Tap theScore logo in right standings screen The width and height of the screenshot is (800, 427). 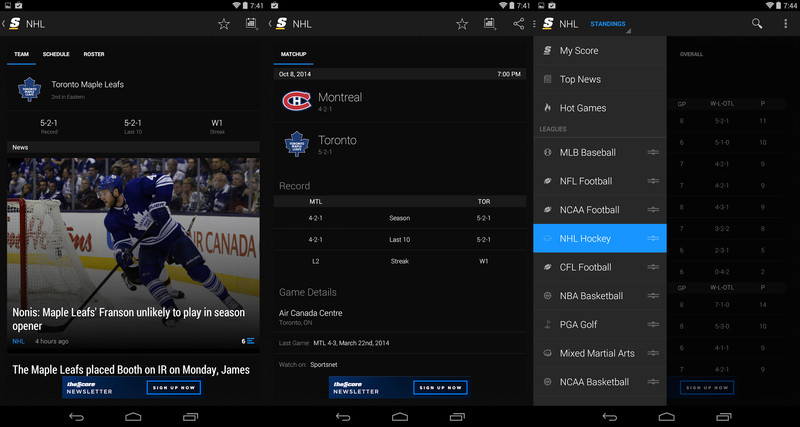coord(548,24)
